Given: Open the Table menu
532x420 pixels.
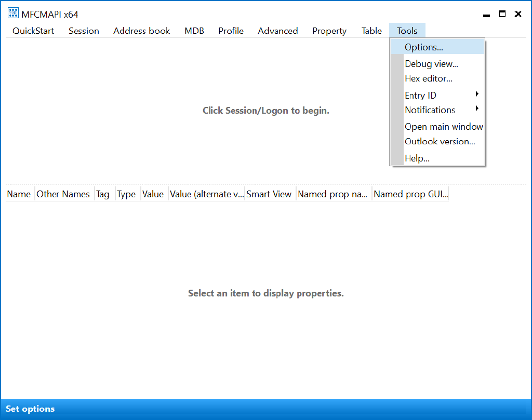Looking at the screenshot, I should pos(371,31).
